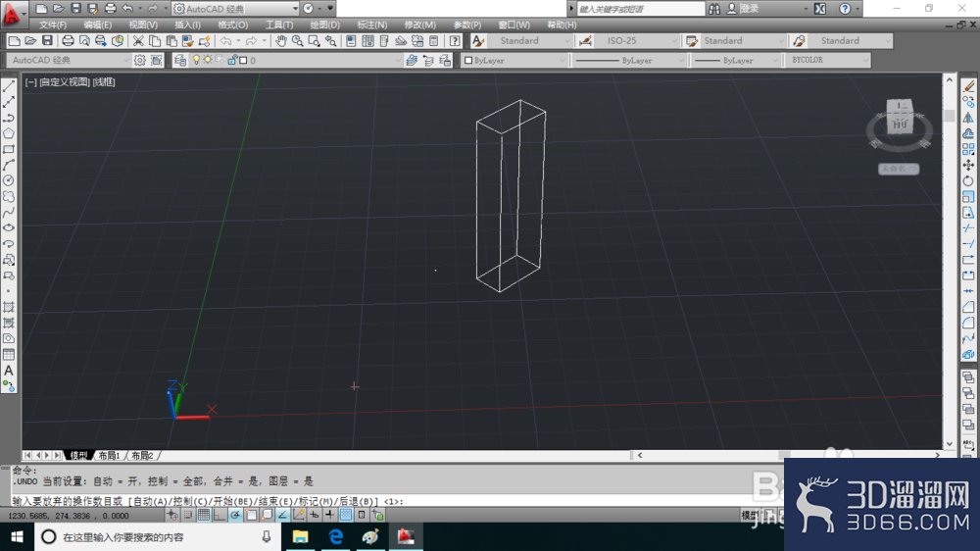The image size is (980, 551).
Task: Select the Polygon draw tool
Action: 9,133
